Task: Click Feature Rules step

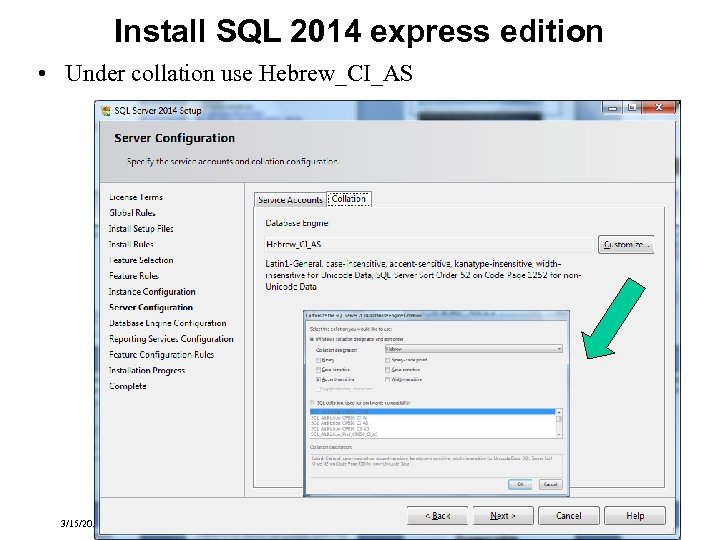Action: pos(134,276)
